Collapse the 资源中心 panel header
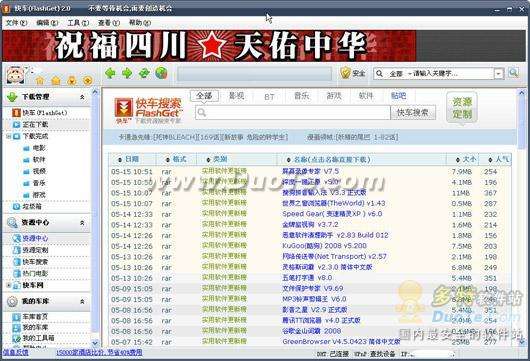530x361 pixels. (82, 223)
